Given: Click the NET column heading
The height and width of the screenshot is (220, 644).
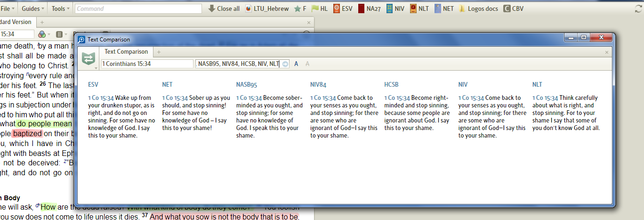Looking at the screenshot, I should click(167, 84).
